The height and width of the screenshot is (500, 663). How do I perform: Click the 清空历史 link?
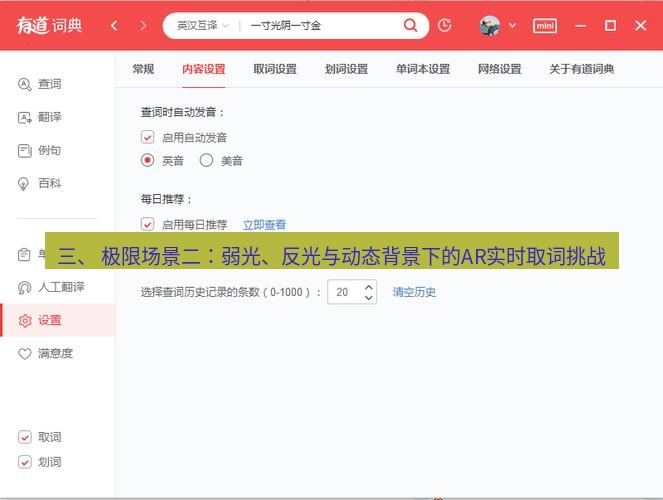[x=414, y=292]
